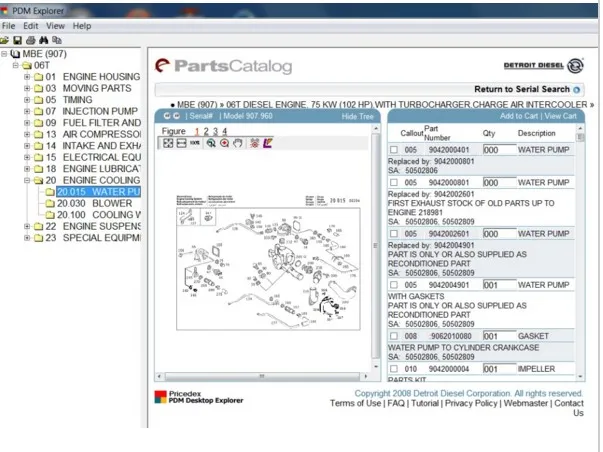Click the open folder toolbar icon
Viewport: 603px width, 452px height.
[4, 40]
